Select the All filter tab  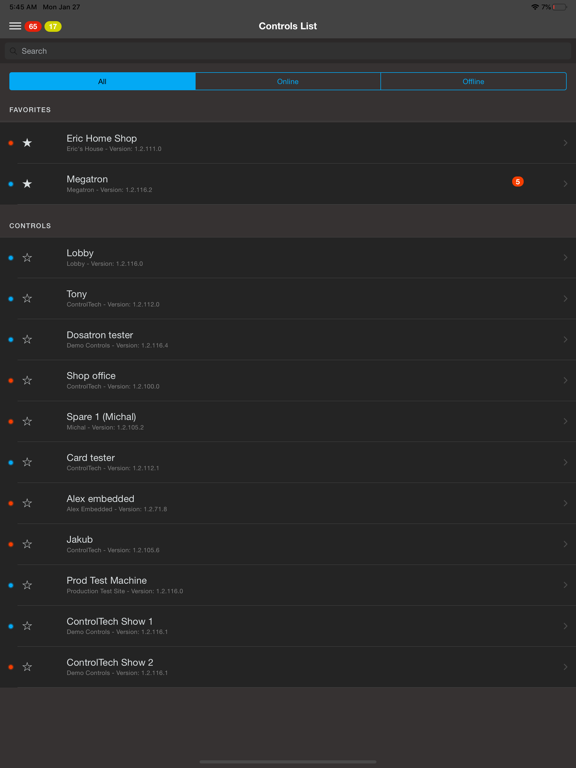(x=102, y=81)
